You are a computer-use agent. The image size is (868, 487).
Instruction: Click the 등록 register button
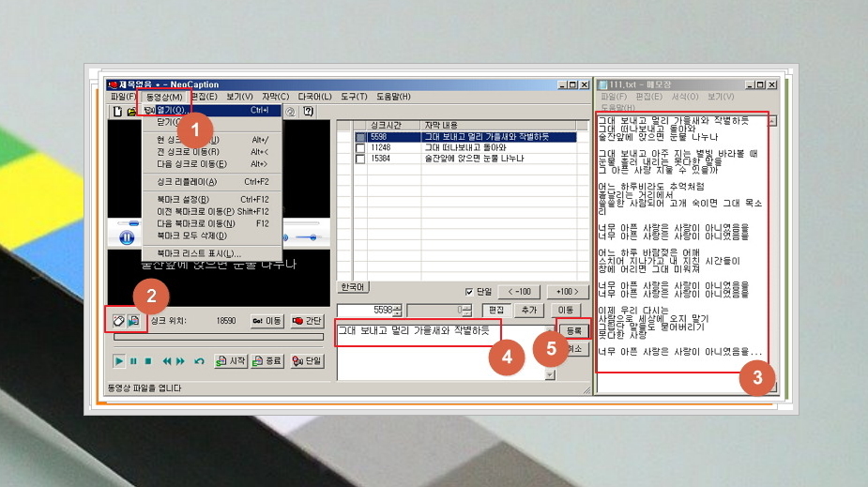coord(573,330)
